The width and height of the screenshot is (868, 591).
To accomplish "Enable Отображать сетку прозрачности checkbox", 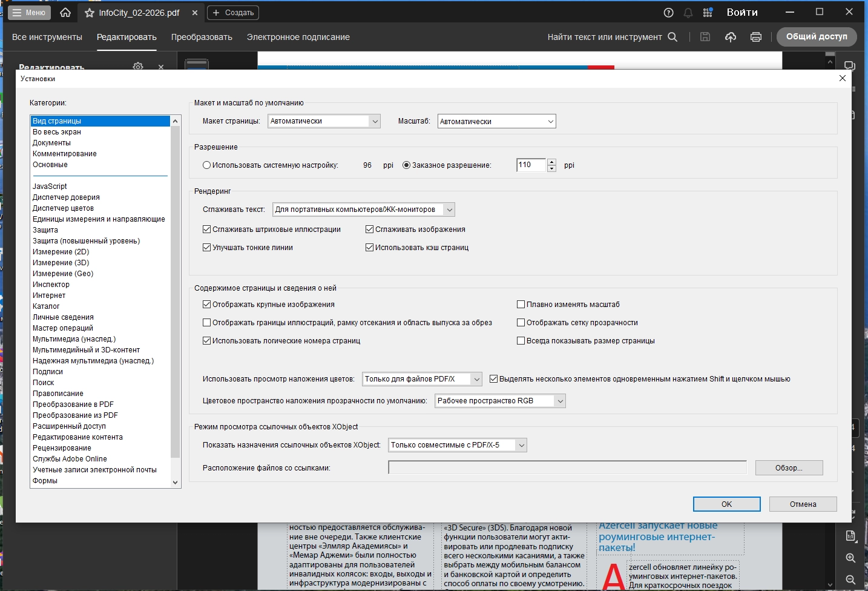I will click(521, 323).
